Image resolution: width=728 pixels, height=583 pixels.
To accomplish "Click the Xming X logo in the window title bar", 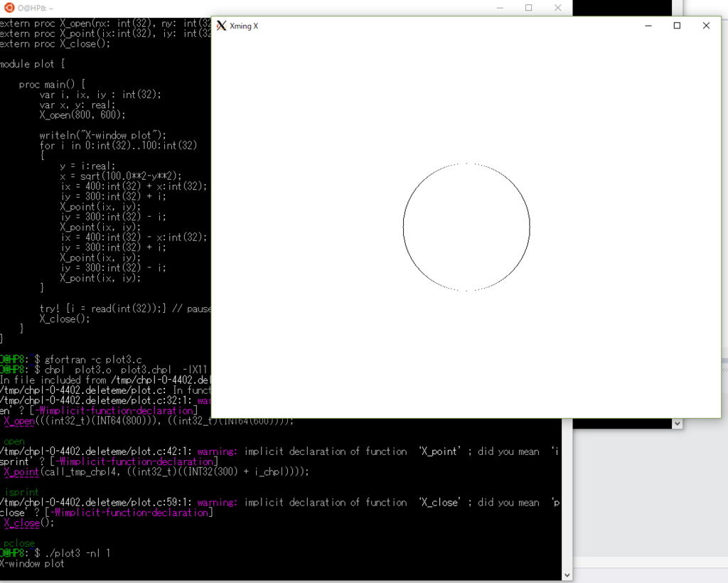I will pyautogui.click(x=221, y=26).
